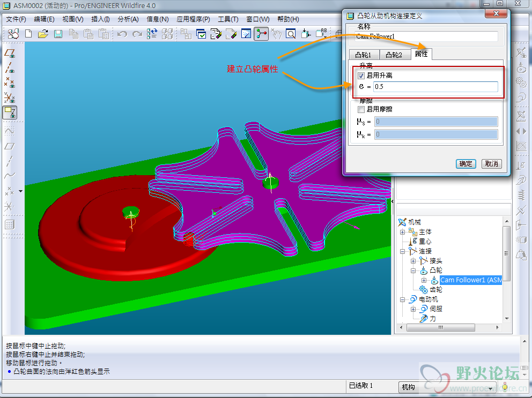Expand the 主体 tree node
Viewport: 532px width, 398px height.
pos(402,232)
